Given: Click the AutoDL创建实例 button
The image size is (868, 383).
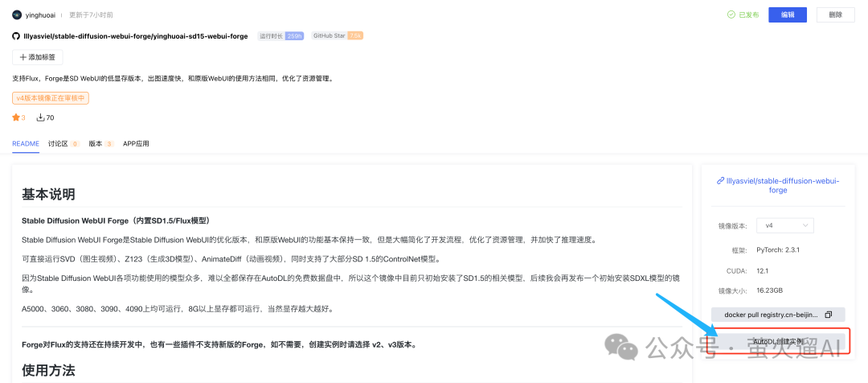Looking at the screenshot, I should [x=778, y=341].
